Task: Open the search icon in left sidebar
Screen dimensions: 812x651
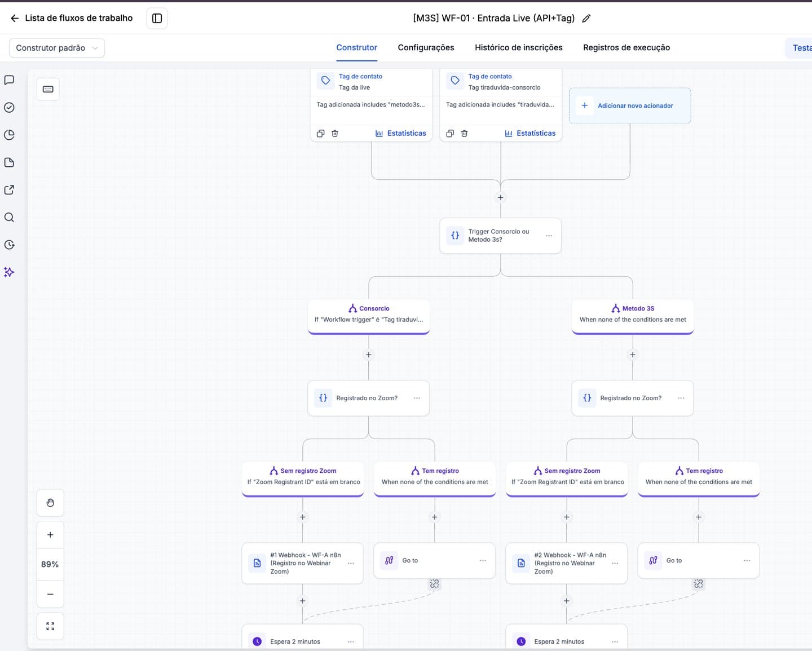Action: [x=9, y=218]
